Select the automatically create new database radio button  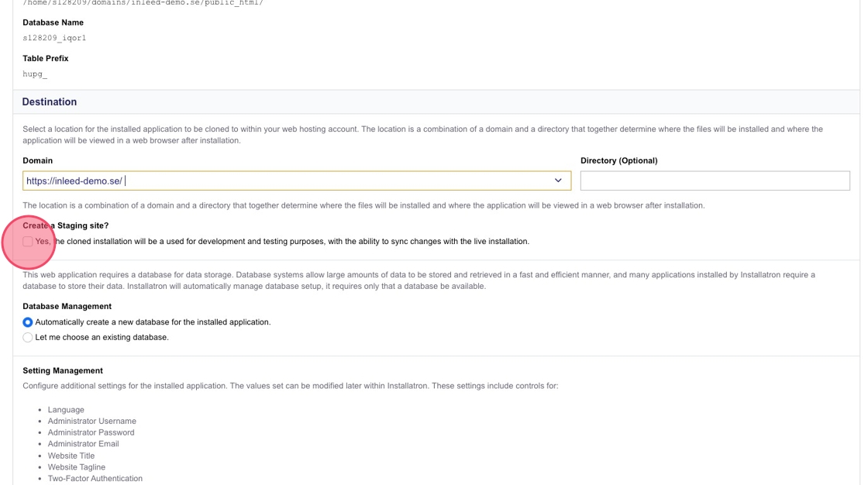coord(28,322)
